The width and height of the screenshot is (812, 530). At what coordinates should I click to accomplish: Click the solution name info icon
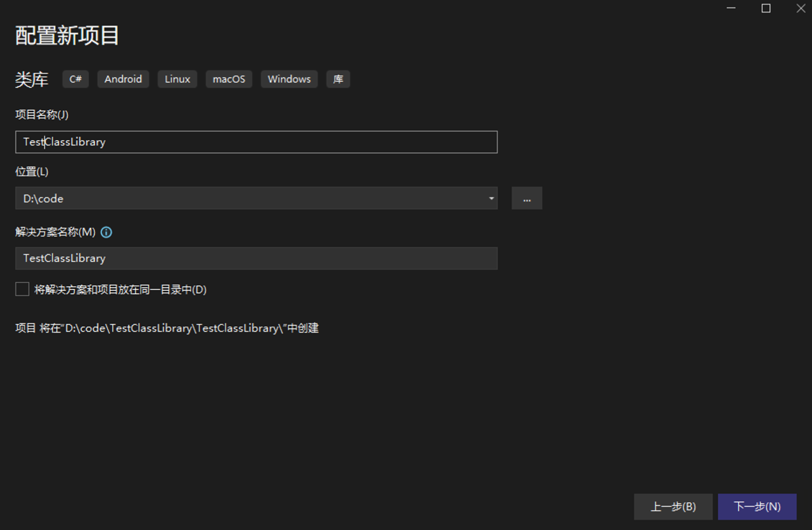click(106, 232)
